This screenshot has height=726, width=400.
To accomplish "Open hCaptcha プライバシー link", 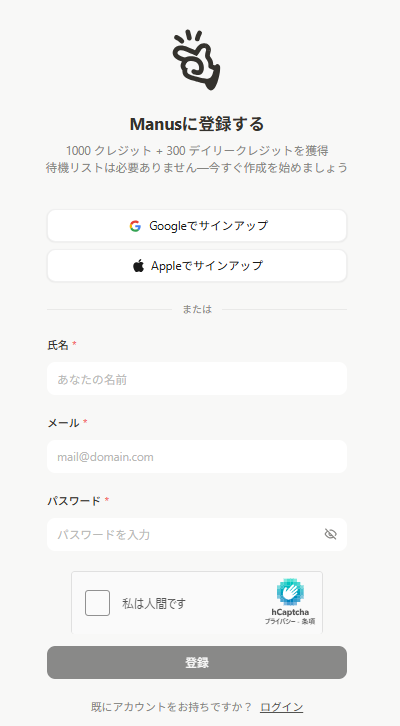I will pyautogui.click(x=279, y=621).
